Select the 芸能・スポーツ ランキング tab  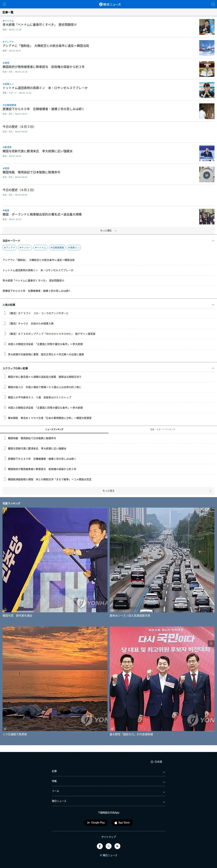pyautogui.click(x=163, y=429)
